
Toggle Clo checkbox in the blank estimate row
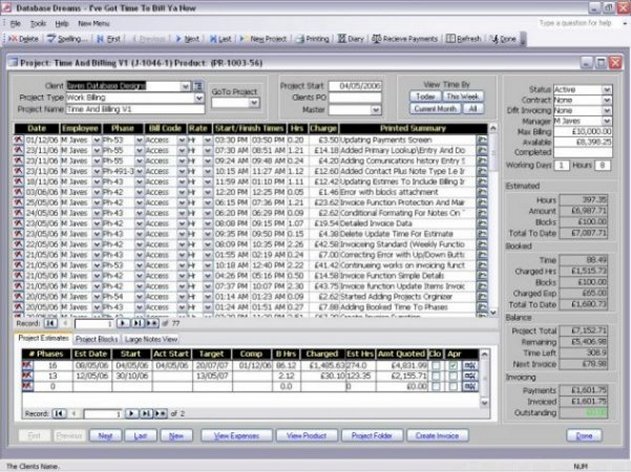(x=436, y=386)
